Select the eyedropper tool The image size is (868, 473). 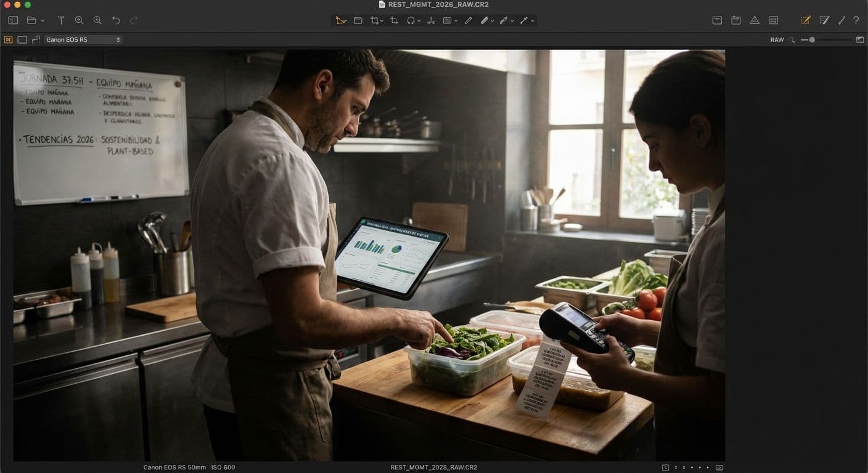click(504, 20)
